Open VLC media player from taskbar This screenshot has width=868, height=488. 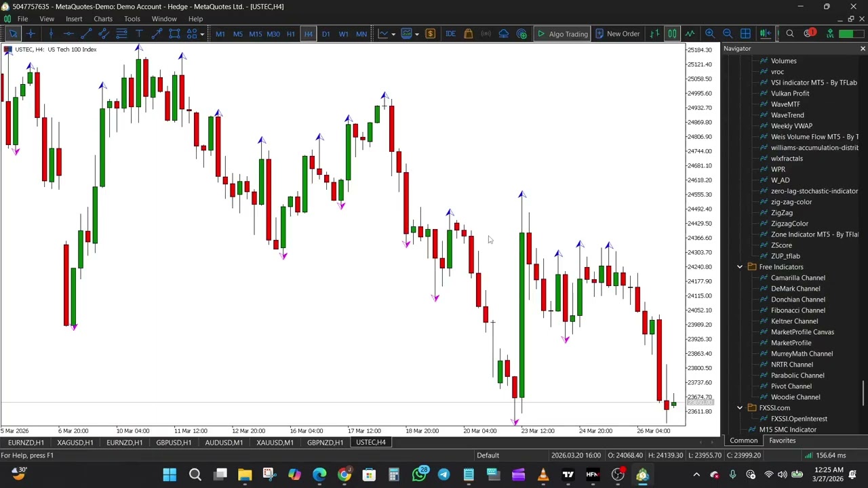click(x=542, y=474)
